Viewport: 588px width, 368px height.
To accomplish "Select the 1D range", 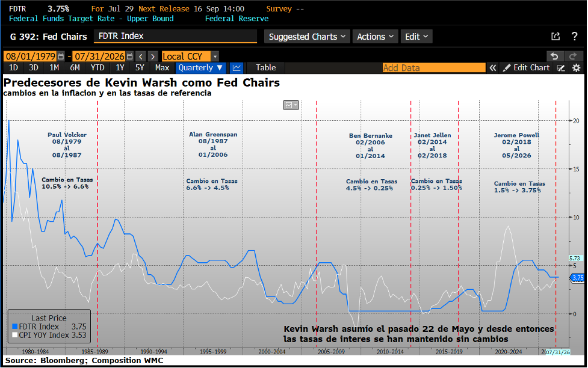I will click(13, 67).
